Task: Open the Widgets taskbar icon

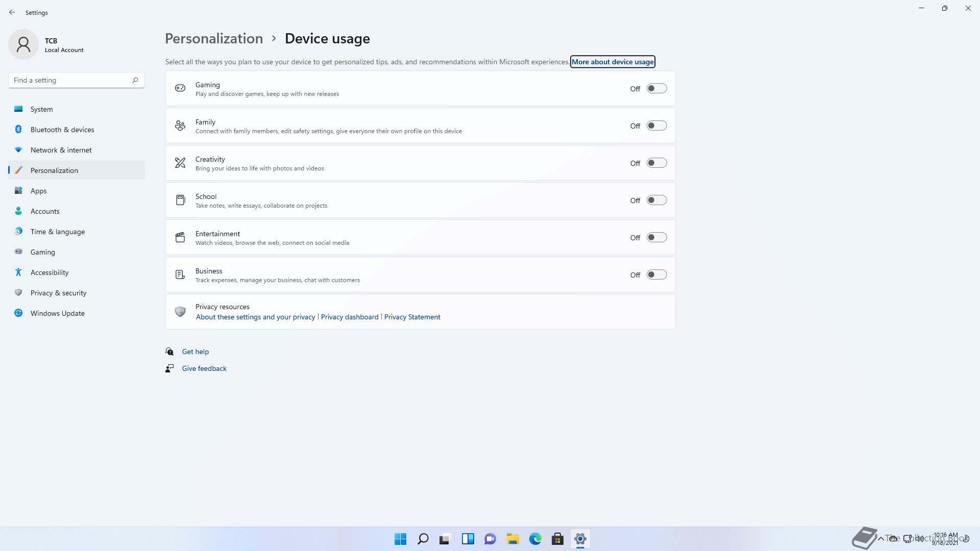Action: point(468,539)
